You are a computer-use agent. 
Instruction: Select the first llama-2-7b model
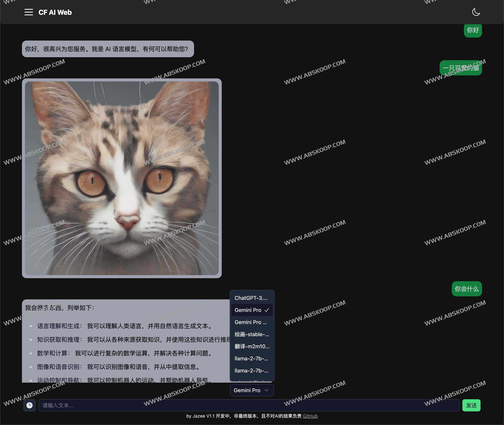[251, 359]
